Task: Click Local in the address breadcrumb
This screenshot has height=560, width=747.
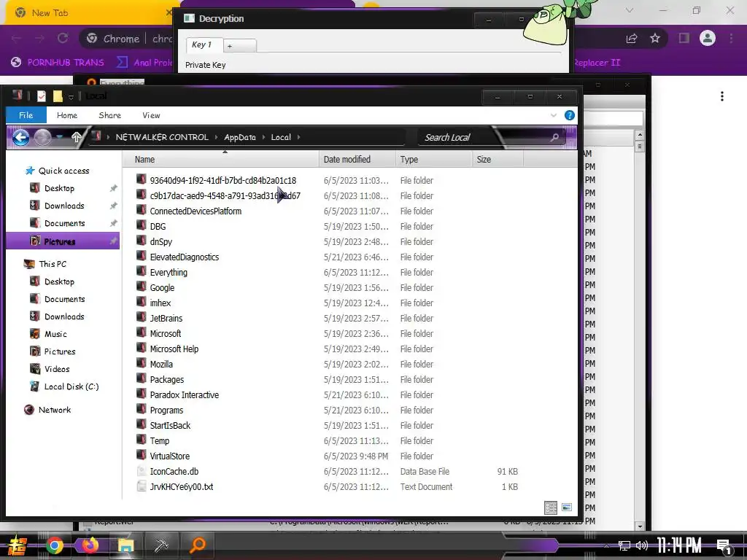Action: 281,137
